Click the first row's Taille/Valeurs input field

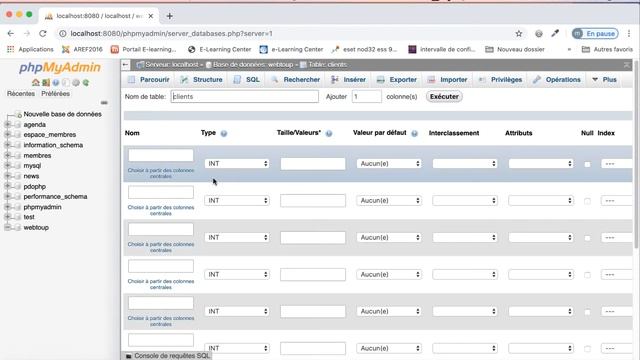click(313, 164)
